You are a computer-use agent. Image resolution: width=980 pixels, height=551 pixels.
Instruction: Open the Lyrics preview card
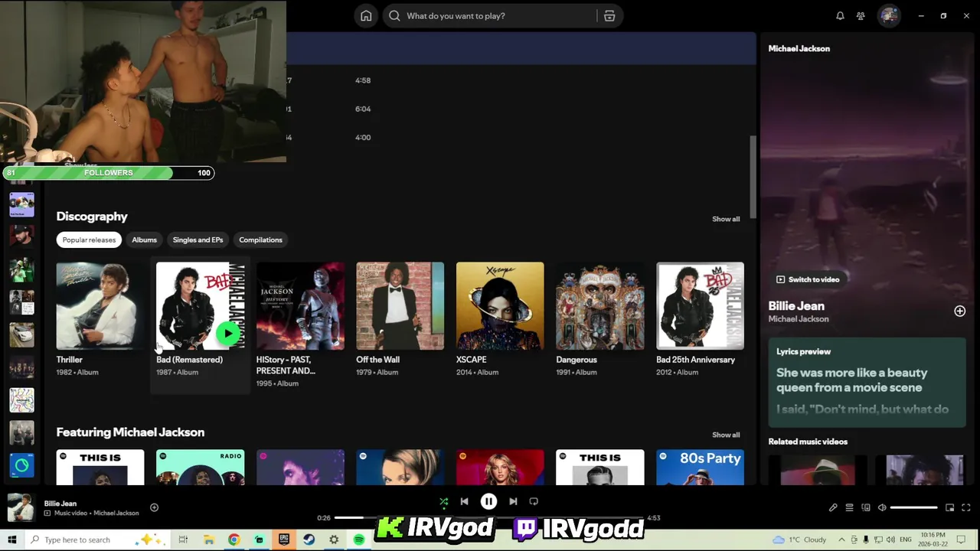pos(867,383)
